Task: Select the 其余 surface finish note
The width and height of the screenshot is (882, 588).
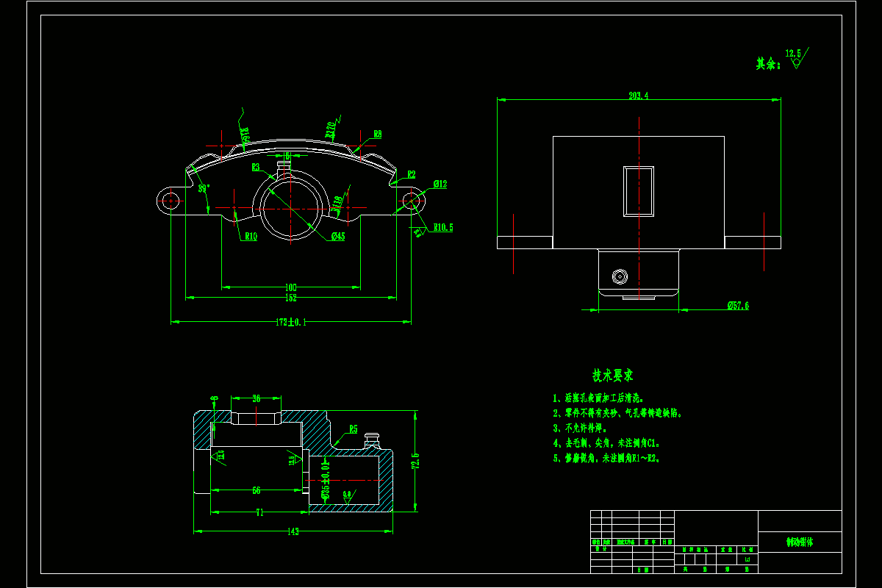Action: [769, 64]
